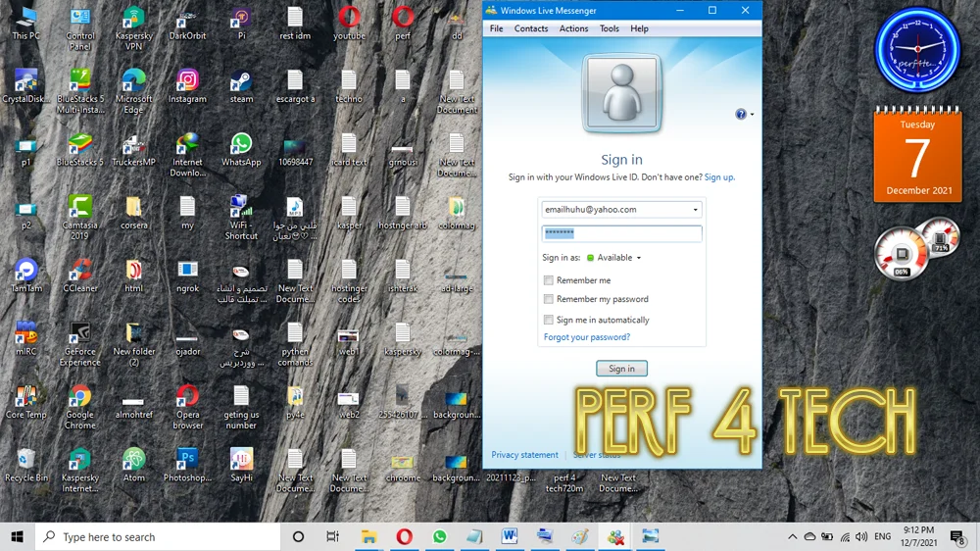
Task: Click the user avatar picture
Action: (621, 94)
